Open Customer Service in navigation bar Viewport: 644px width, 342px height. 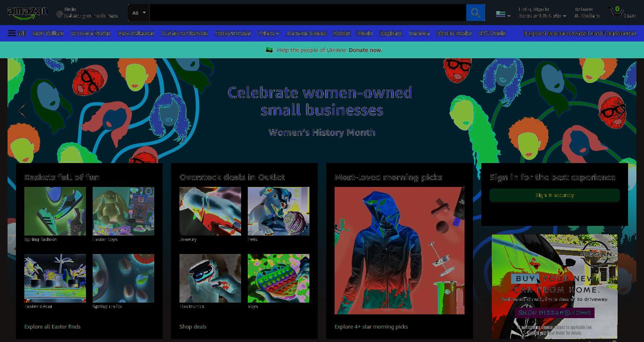184,33
